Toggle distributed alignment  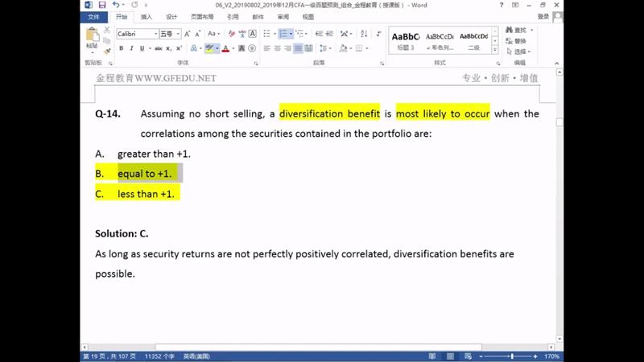(309, 48)
